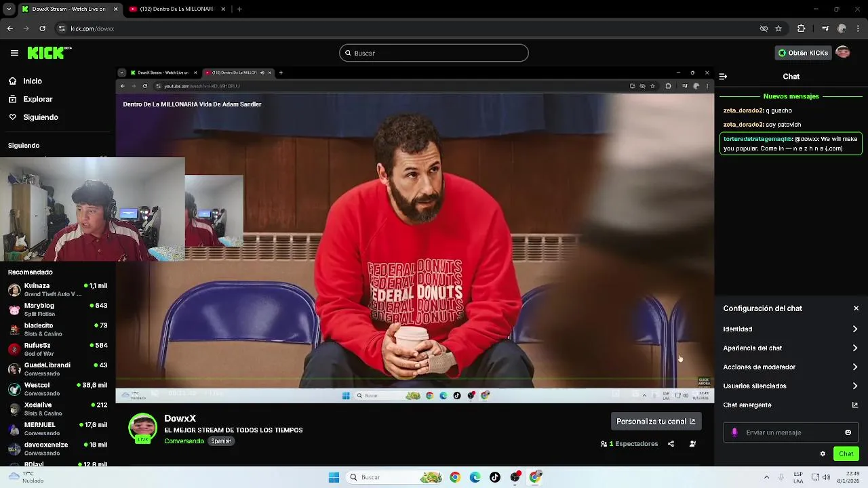Open the media control icon in browser toolbar
This screenshot has height=488, width=868.
pyautogui.click(x=825, y=28)
